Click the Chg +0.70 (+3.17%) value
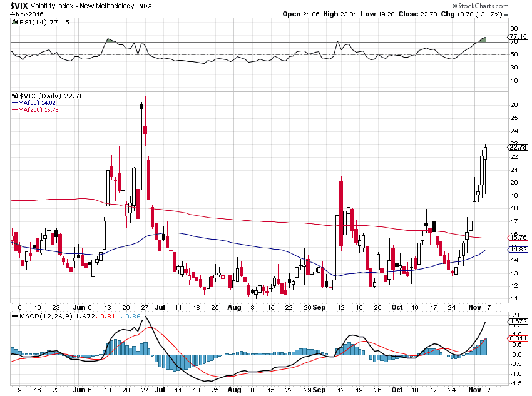 pos(472,14)
